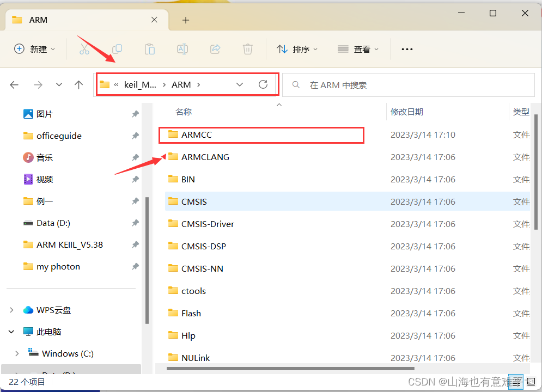Open the 新建 dropdown menu

tap(34, 49)
